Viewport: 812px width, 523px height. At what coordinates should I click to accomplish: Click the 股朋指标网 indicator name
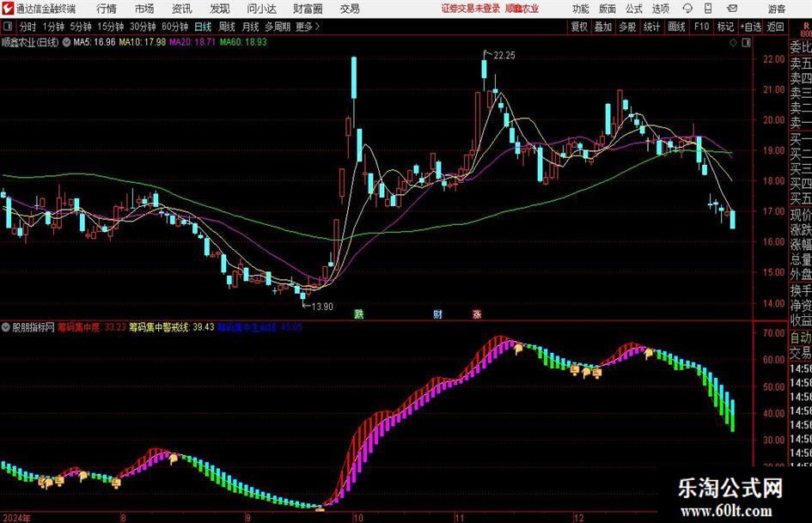point(34,327)
